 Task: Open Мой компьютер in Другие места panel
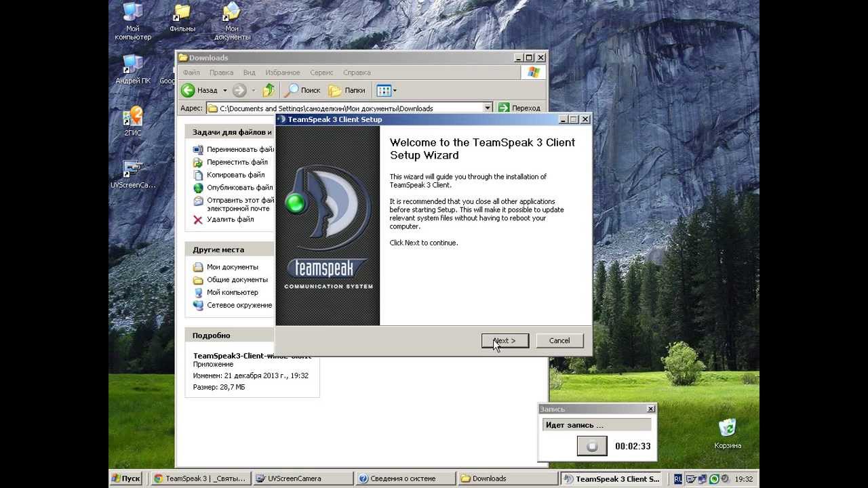click(233, 292)
